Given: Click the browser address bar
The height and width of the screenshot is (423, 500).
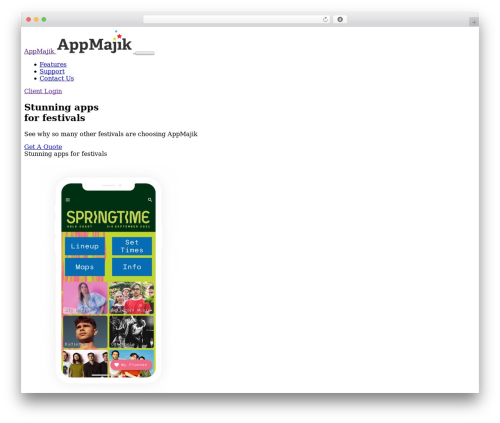Looking at the screenshot, I should (237, 19).
